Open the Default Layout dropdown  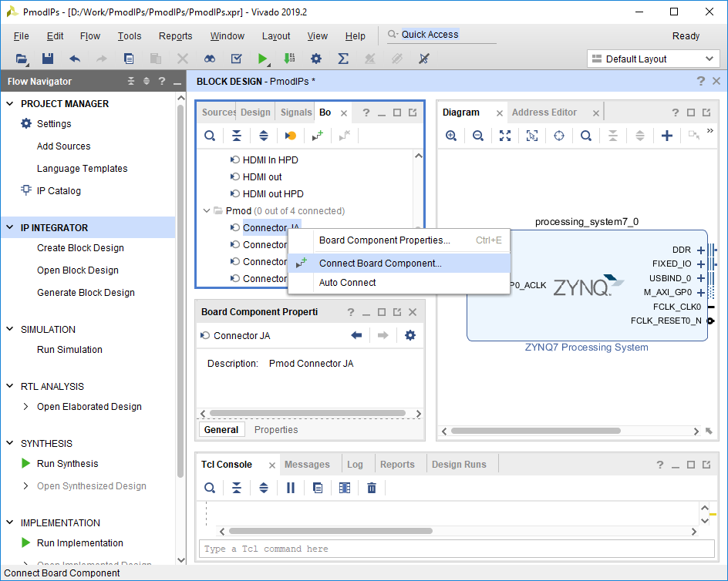coord(653,59)
